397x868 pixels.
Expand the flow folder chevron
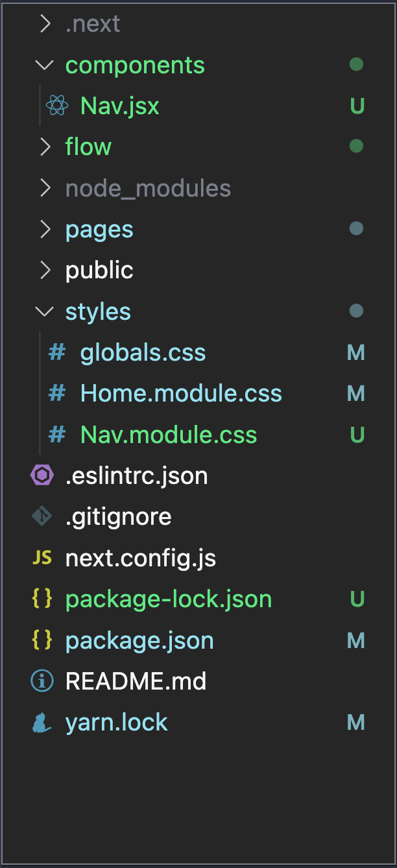(45, 147)
